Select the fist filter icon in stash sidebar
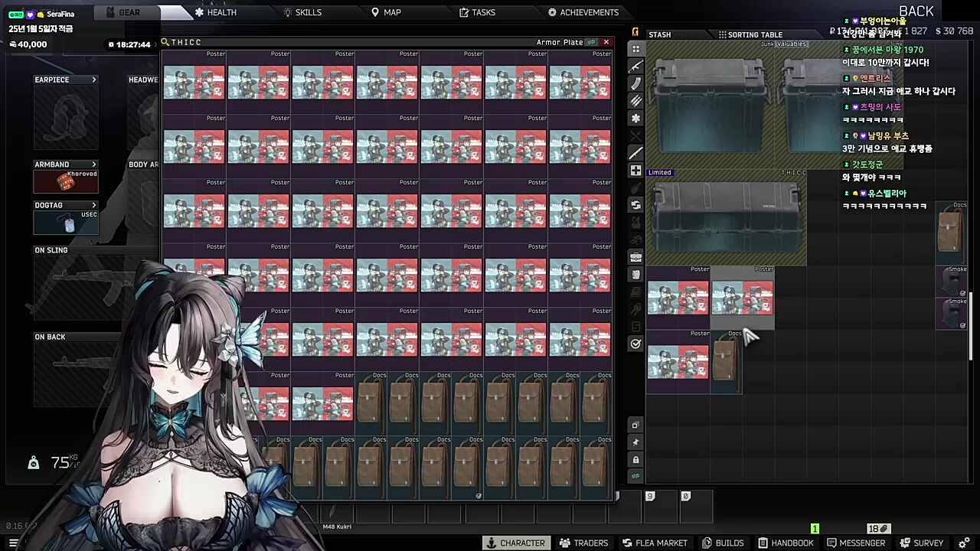This screenshot has width=980, height=551. [635, 275]
